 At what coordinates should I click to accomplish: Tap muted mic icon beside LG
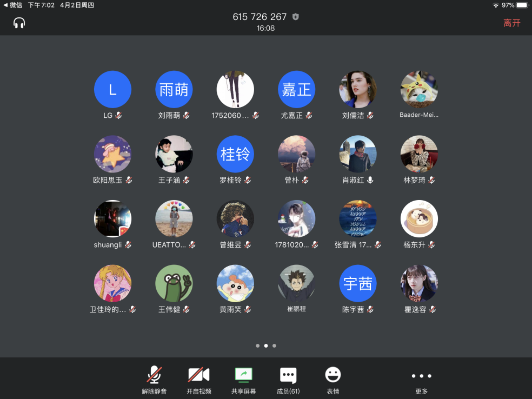[118, 115]
